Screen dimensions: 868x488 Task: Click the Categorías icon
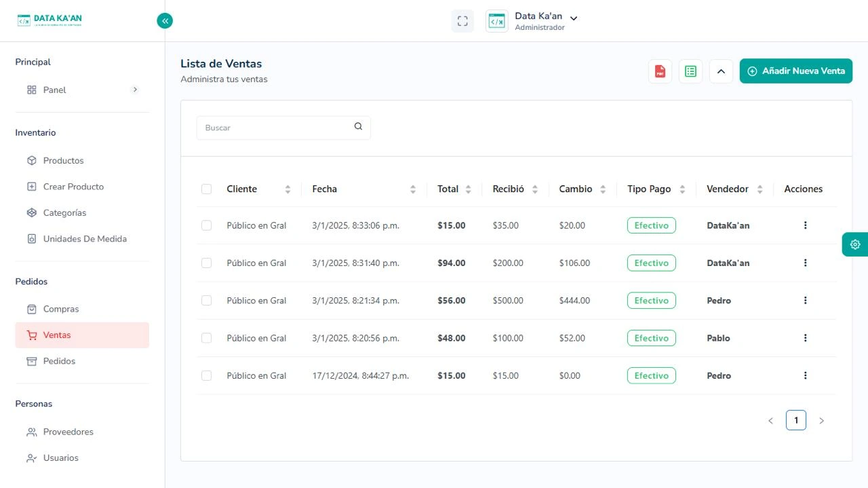(x=31, y=212)
